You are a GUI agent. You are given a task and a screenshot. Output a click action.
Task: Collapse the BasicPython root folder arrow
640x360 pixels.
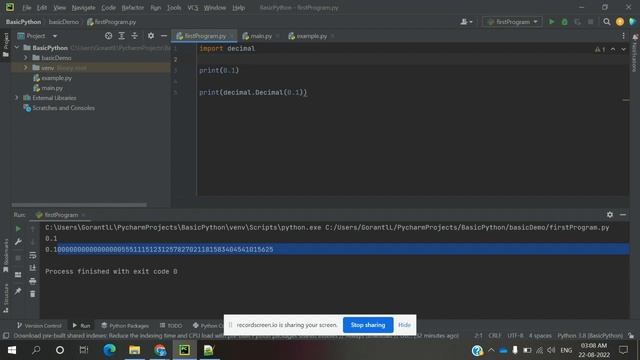17,48
